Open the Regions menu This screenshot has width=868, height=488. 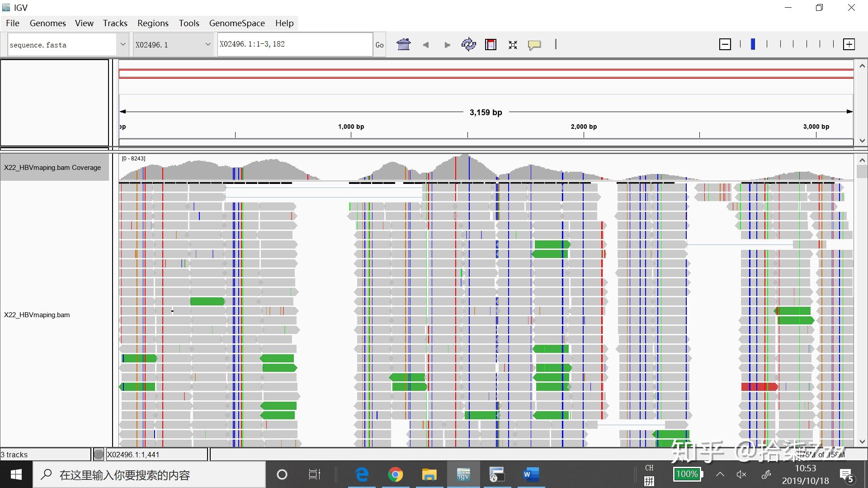pyautogui.click(x=153, y=23)
